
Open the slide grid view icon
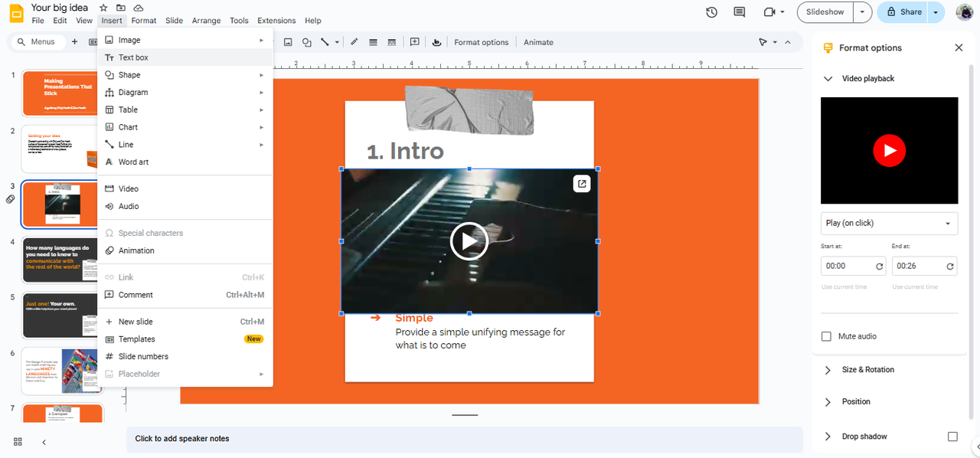tap(18, 442)
